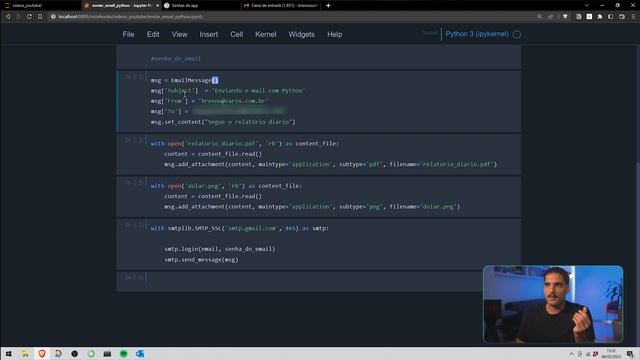Click the msg['Subject'] code line
The height and width of the screenshot is (360, 640).
(x=228, y=91)
